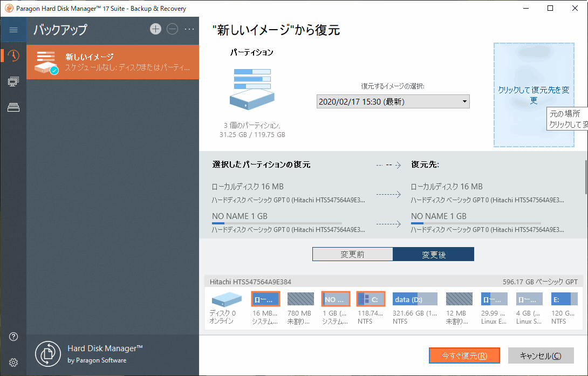Create new backup with the plus icon

point(155,29)
